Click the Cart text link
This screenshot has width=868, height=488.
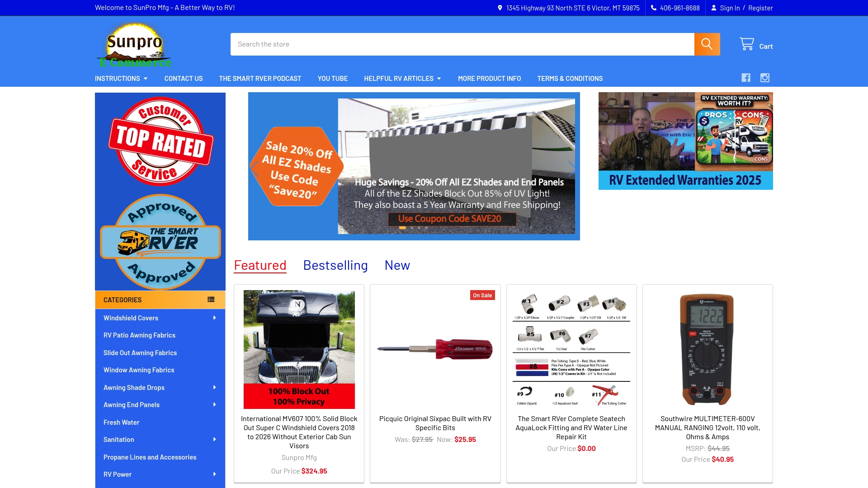(x=766, y=46)
